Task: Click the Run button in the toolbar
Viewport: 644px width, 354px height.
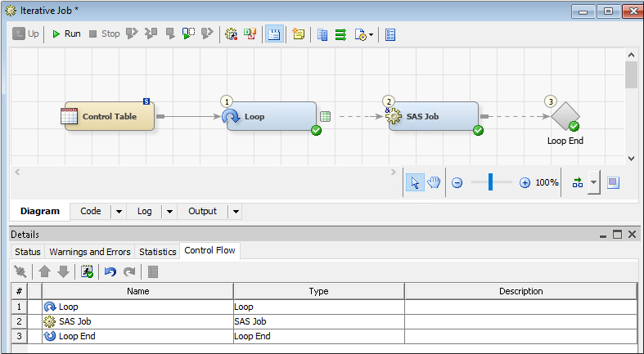Action: coord(65,34)
